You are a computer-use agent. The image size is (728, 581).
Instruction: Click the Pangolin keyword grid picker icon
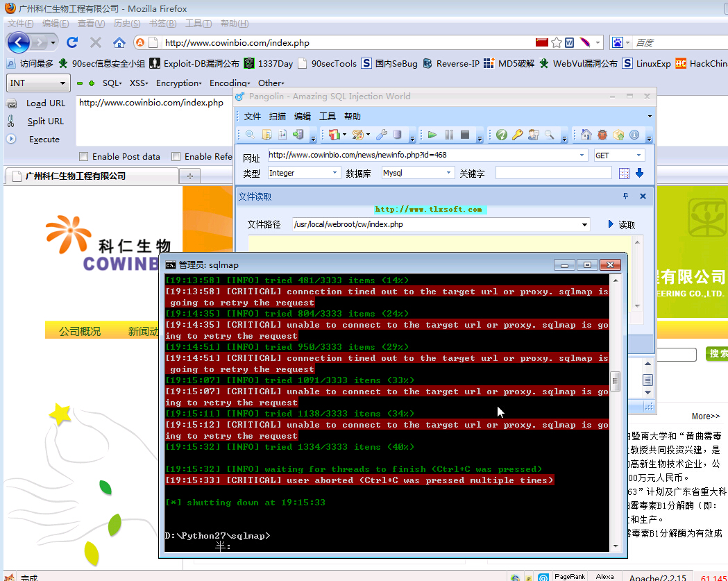(x=624, y=174)
